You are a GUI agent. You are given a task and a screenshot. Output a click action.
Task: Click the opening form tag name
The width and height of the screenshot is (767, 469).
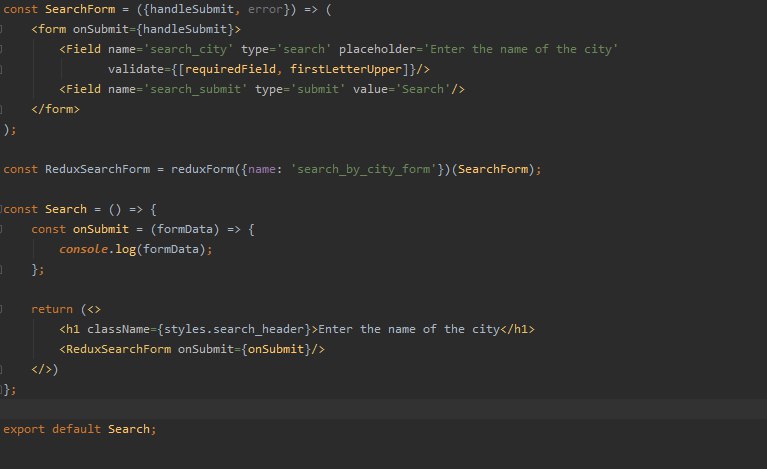52,29
